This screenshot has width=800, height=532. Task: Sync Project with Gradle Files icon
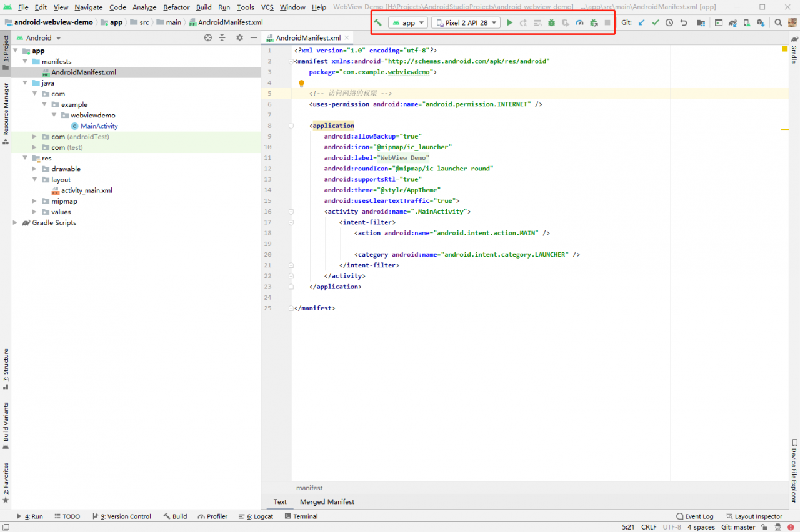732,22
